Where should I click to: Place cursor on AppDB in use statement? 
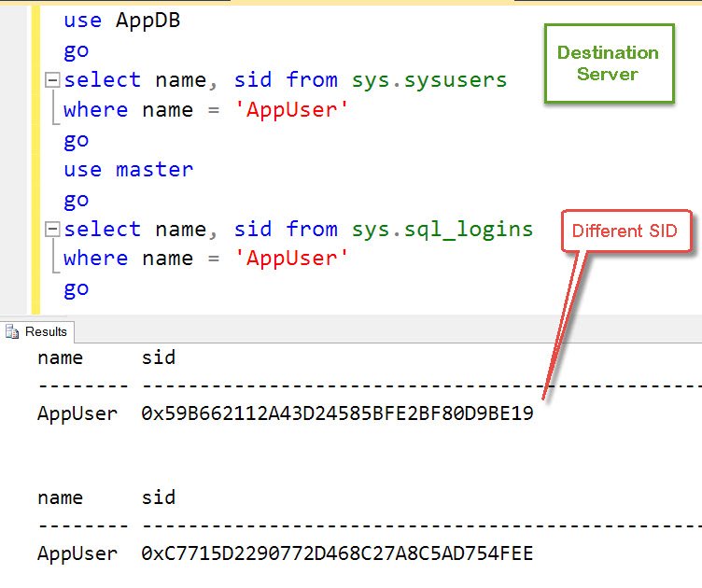pyautogui.click(x=147, y=21)
